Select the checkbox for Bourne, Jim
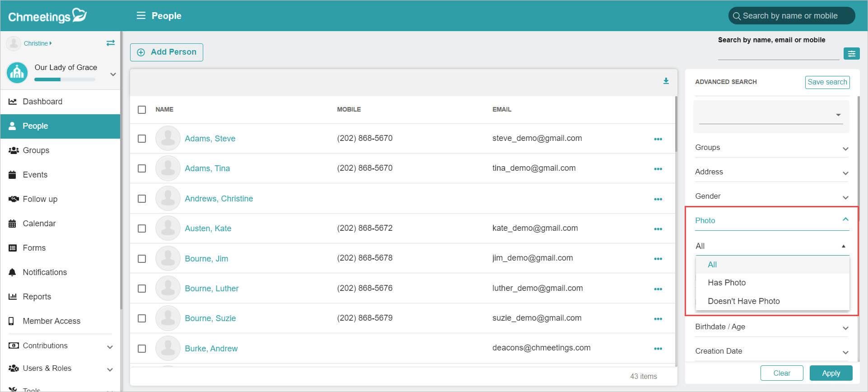This screenshot has width=868, height=392. pyautogui.click(x=142, y=259)
